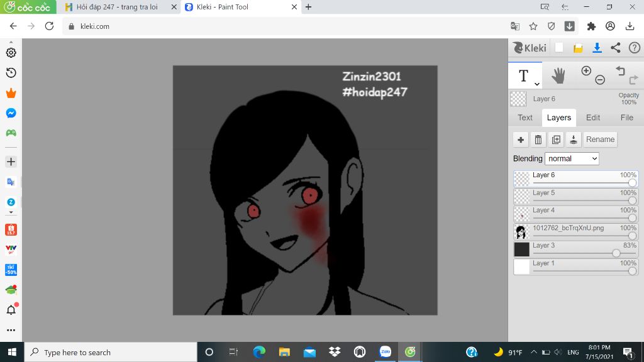Switch to the Layers tab

pyautogui.click(x=559, y=118)
